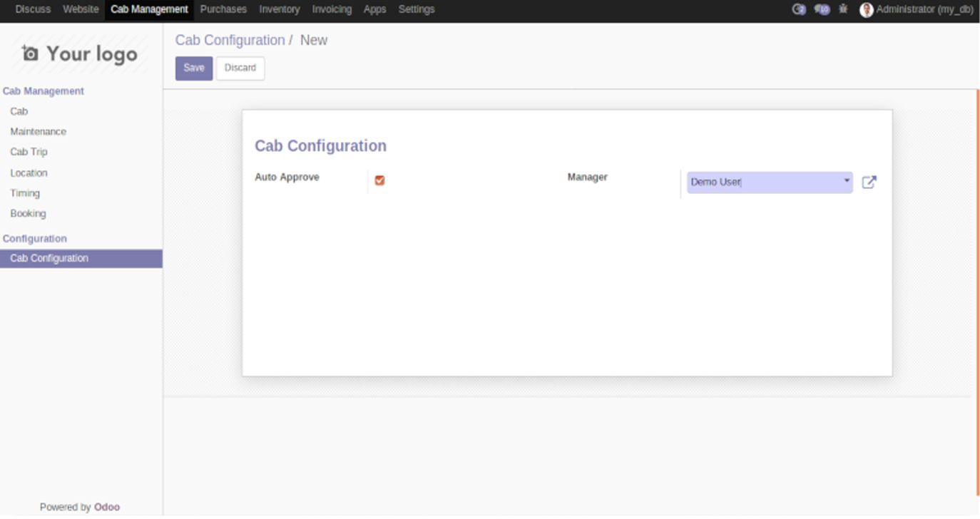Go back via Cab Configuration breadcrumb

[x=230, y=40]
